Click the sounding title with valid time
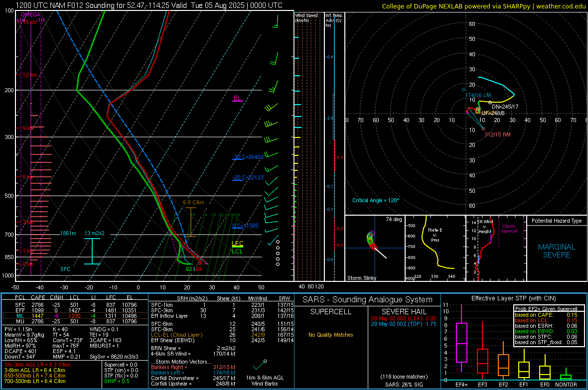Image resolution: width=588 pixels, height=390 pixels. click(149, 5)
